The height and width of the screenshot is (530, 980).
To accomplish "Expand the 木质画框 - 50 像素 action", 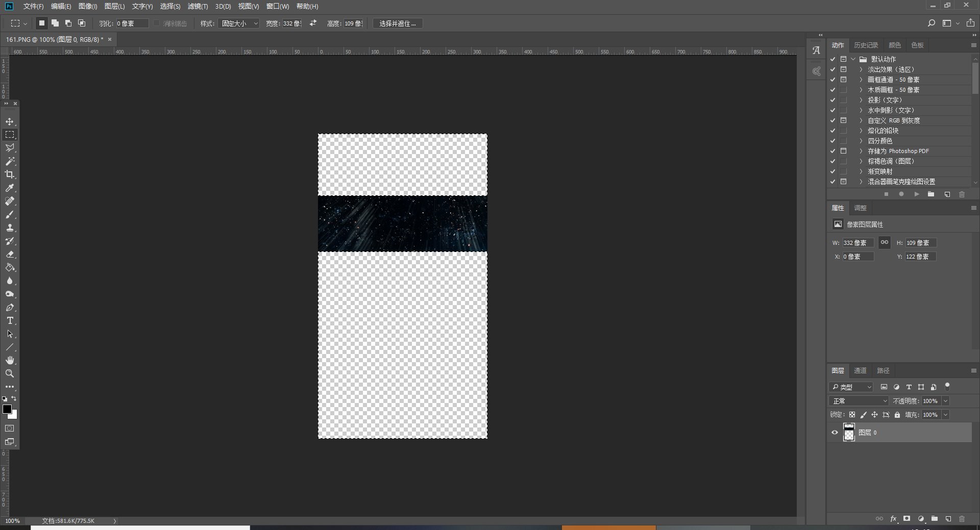I will (x=861, y=90).
